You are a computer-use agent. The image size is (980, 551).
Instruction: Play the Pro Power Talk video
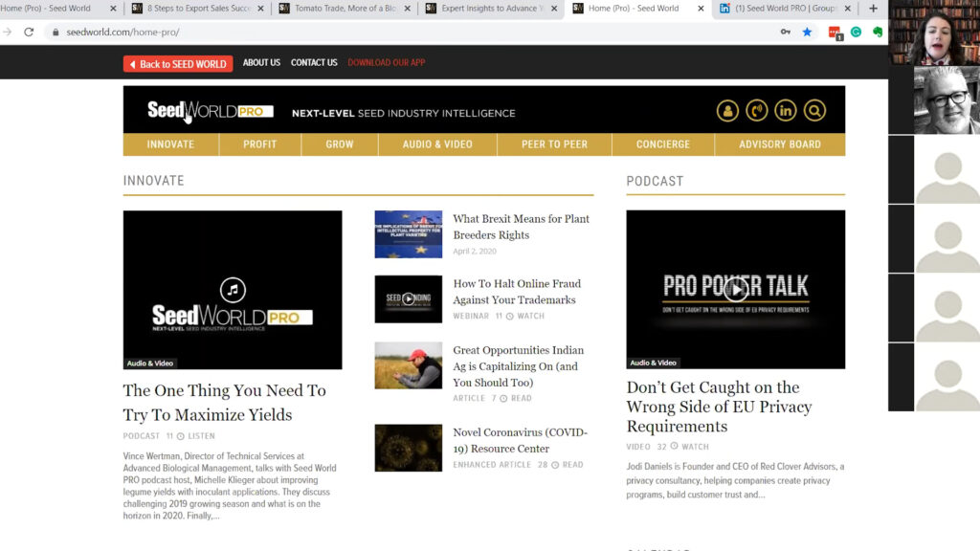735,289
